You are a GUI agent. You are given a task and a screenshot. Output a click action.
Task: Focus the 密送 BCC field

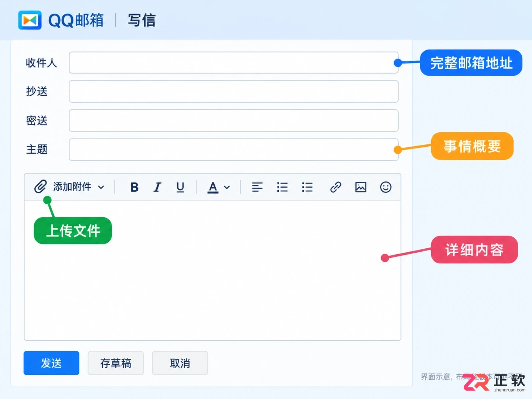pyautogui.click(x=233, y=120)
